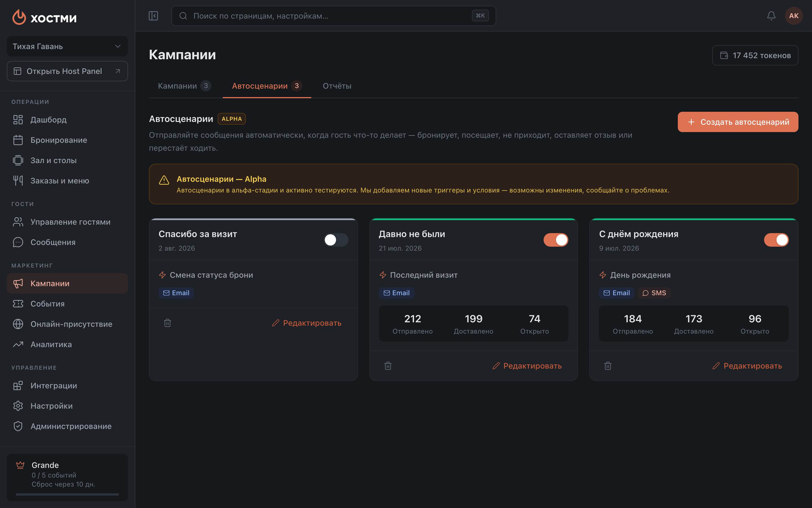
Task: Open Заказы и меню section
Action: [x=67, y=181]
